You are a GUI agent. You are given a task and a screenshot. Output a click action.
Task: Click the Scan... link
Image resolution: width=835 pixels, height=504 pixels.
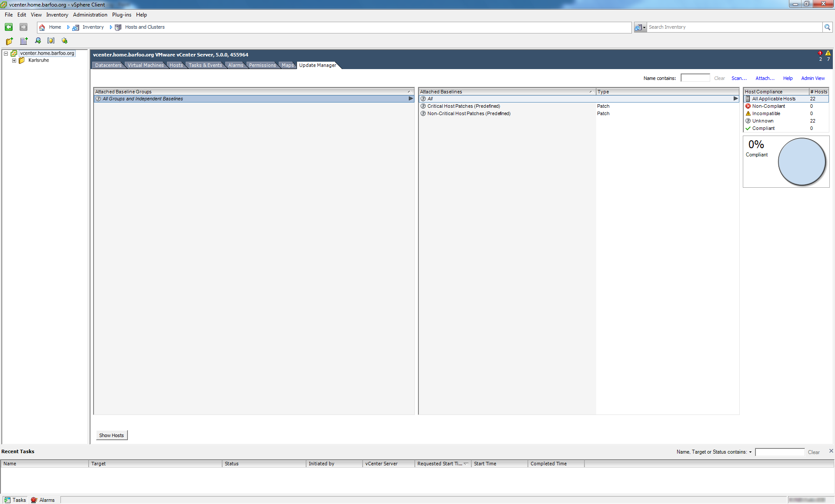738,78
